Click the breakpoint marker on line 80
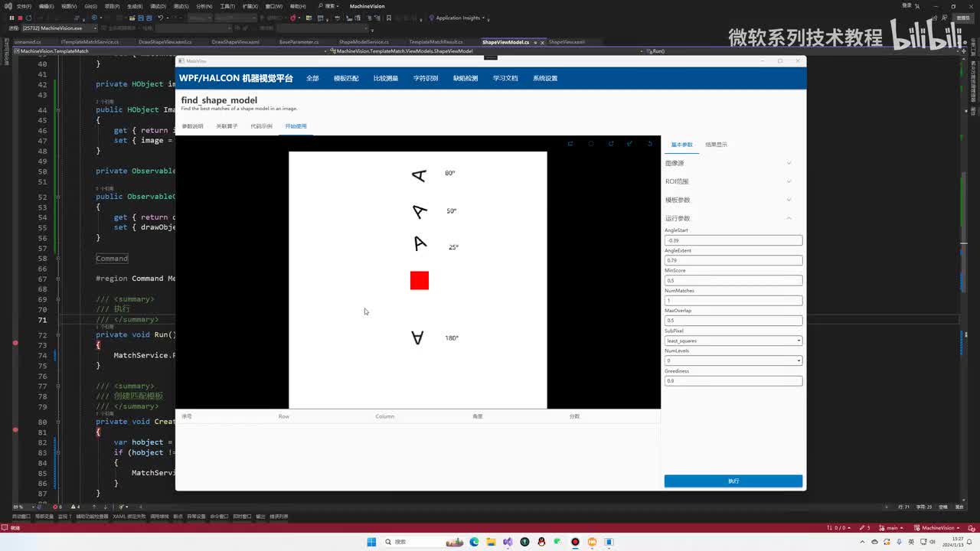 15,429
